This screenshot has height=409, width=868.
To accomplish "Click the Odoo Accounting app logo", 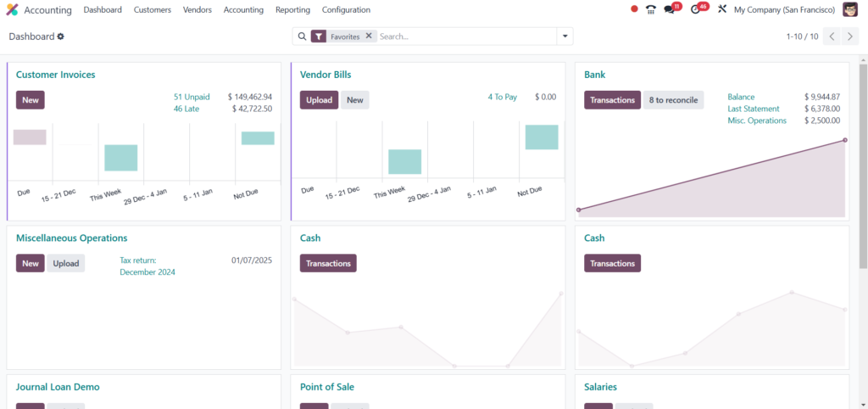I will 12,10.
